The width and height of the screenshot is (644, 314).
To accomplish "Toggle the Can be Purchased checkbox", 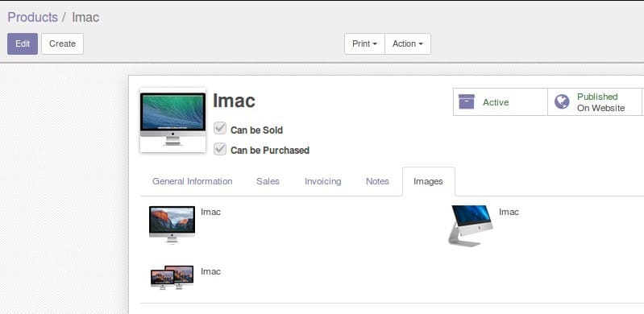I will click(x=220, y=149).
